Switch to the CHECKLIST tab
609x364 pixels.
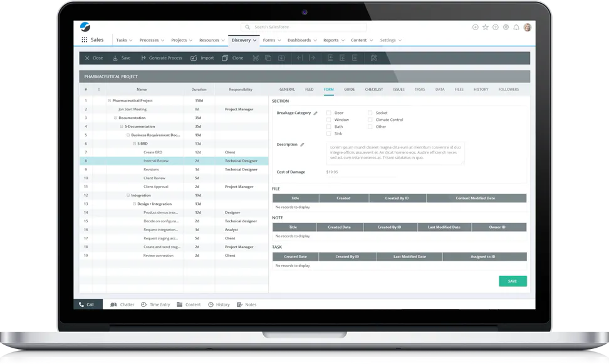pyautogui.click(x=374, y=90)
